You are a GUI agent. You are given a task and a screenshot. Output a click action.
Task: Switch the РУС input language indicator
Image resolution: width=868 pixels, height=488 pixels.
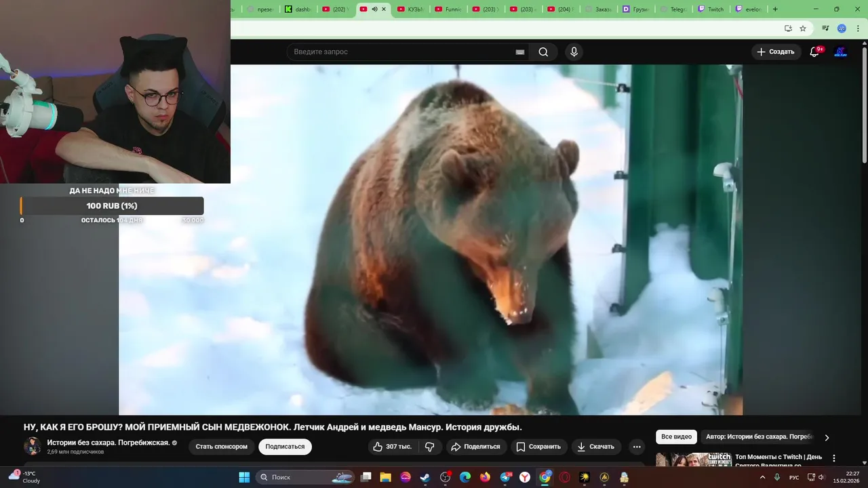coord(794,477)
